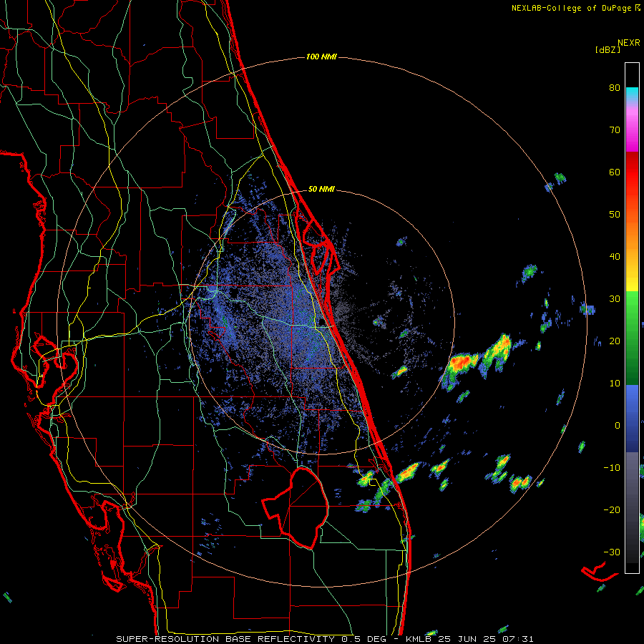The image size is (644, 644).
Task: Click the "60" value on the color scale
Action: pos(615,172)
